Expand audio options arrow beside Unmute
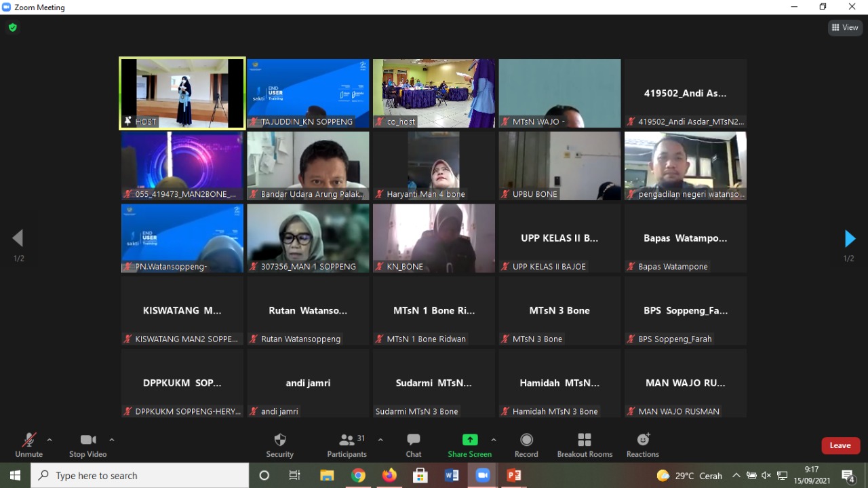This screenshot has height=488, width=868. pyautogui.click(x=50, y=440)
